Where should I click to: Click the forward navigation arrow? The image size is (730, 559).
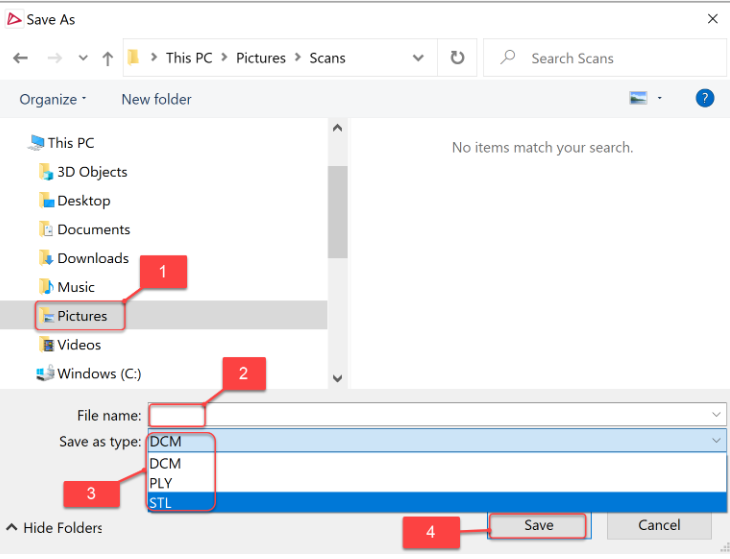(x=54, y=58)
